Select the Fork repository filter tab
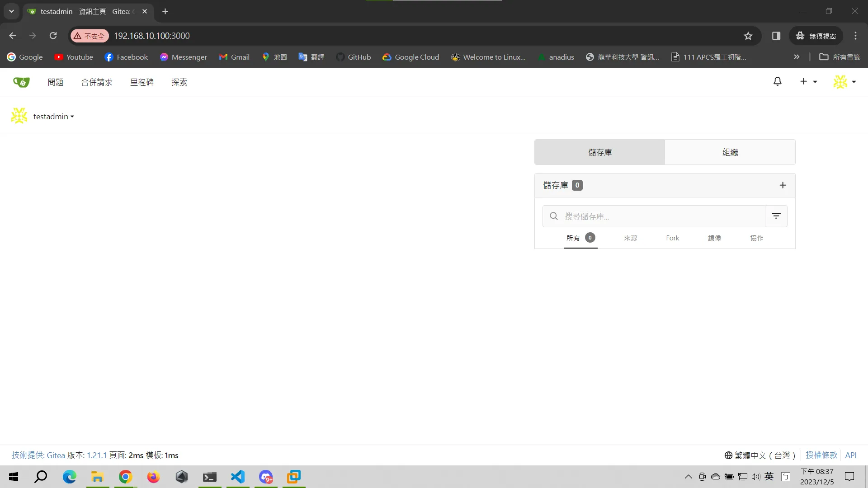The height and width of the screenshot is (488, 868). 672,238
